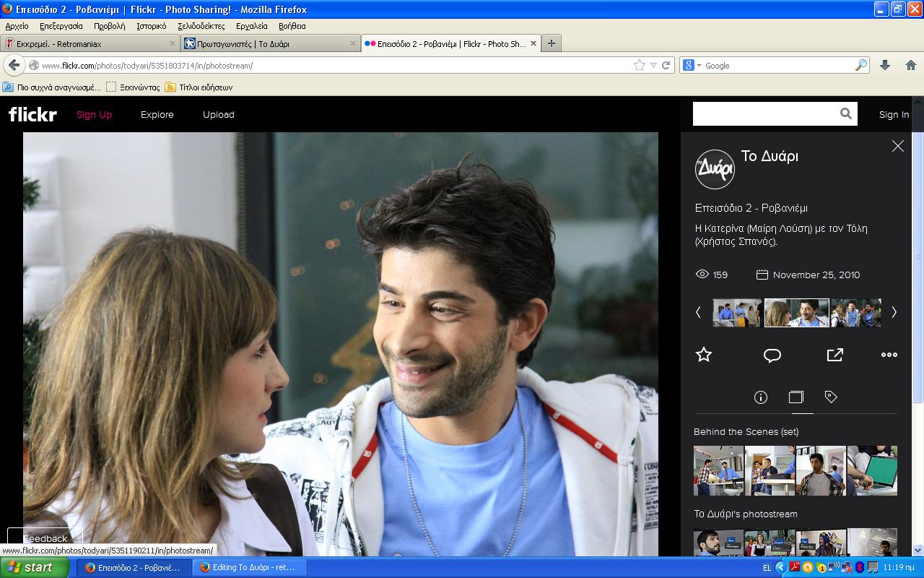Click the Firefox reload page icon
This screenshot has width=924, height=578.
tap(666, 65)
